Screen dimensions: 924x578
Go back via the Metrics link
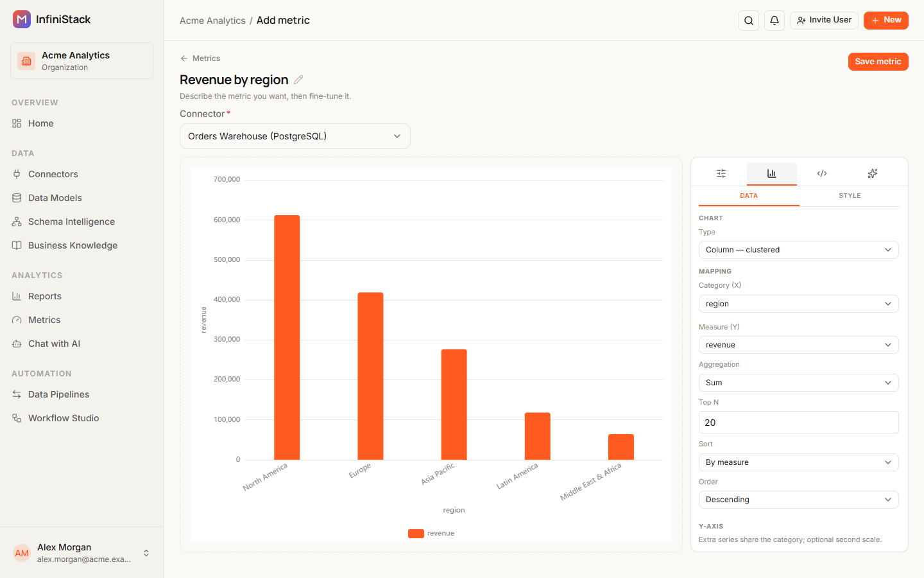(x=200, y=58)
